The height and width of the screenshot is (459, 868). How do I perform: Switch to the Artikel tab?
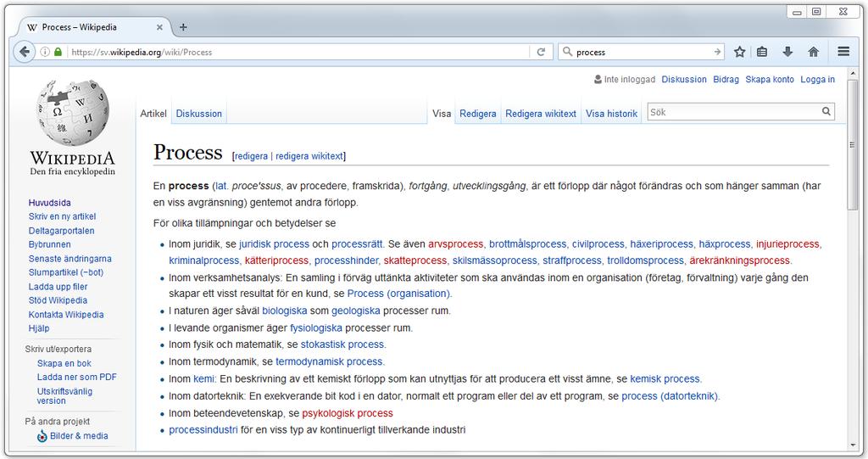153,114
